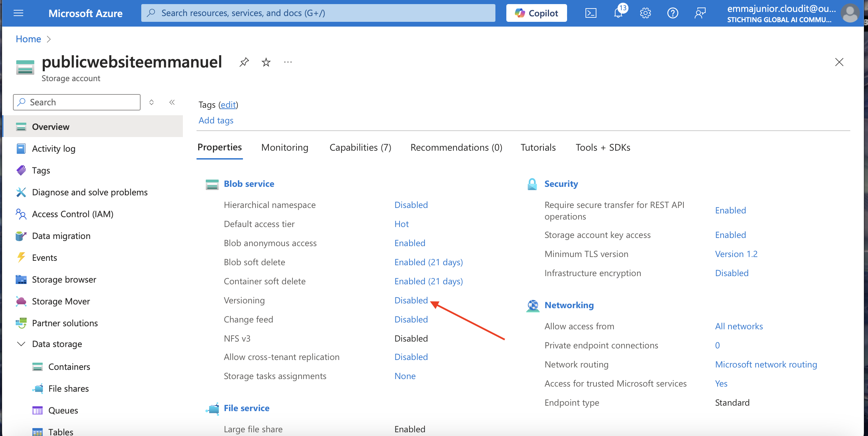Switch to the Capabilities (7) tab
Image resolution: width=868 pixels, height=436 pixels.
coord(360,147)
